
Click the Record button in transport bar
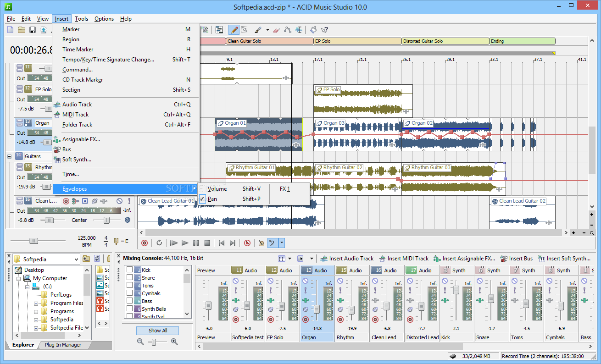click(x=145, y=243)
